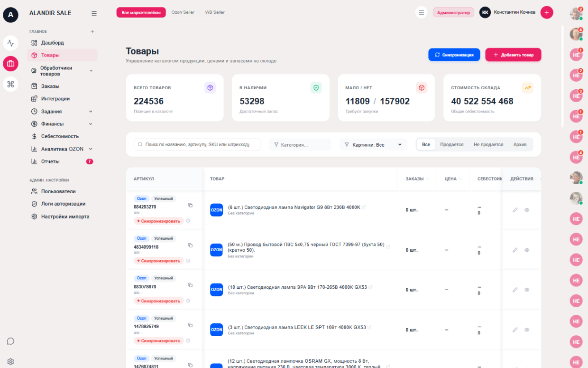Open the first user photo avatar in right rail
The width and height of the screenshot is (588, 368).
pos(576,14)
